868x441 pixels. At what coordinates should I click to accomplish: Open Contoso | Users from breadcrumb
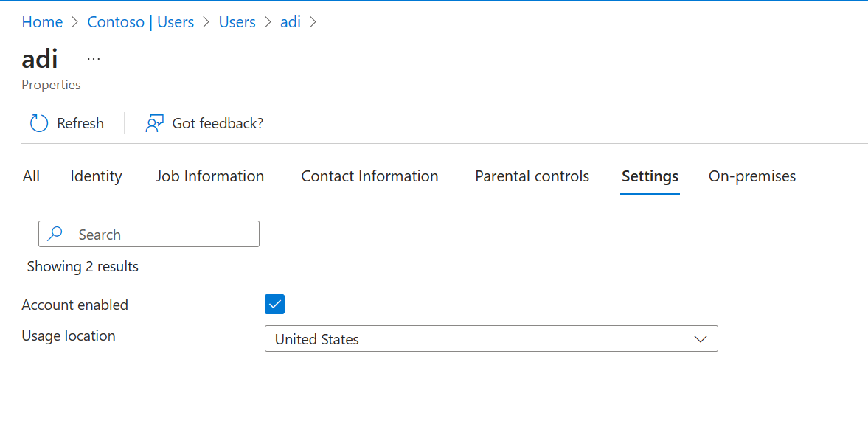[140, 21]
